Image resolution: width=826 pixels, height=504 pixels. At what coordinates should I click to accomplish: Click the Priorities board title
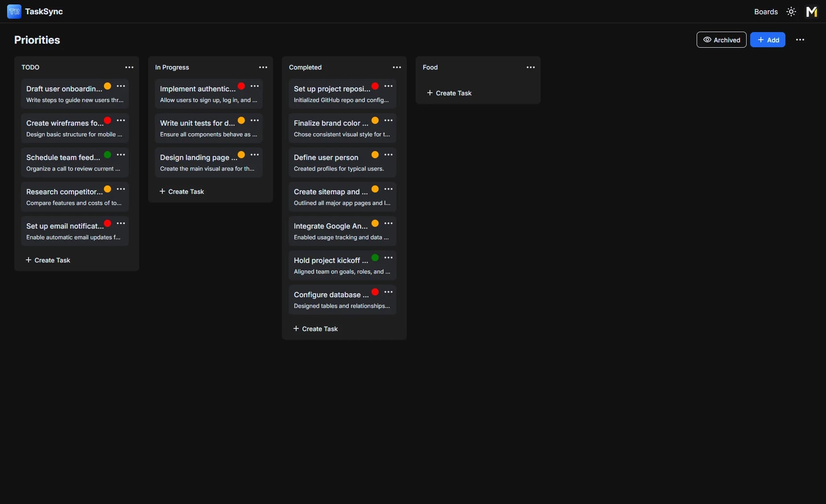coord(37,40)
